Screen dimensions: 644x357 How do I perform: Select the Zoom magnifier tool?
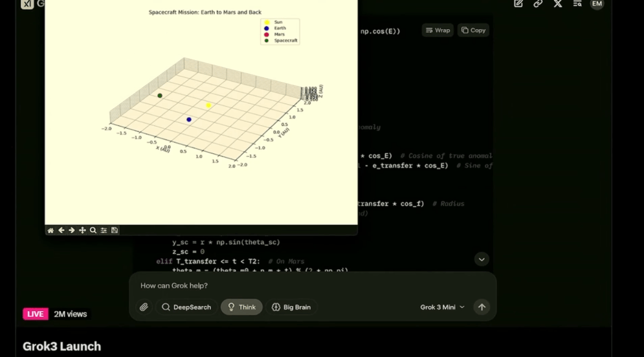tap(93, 230)
